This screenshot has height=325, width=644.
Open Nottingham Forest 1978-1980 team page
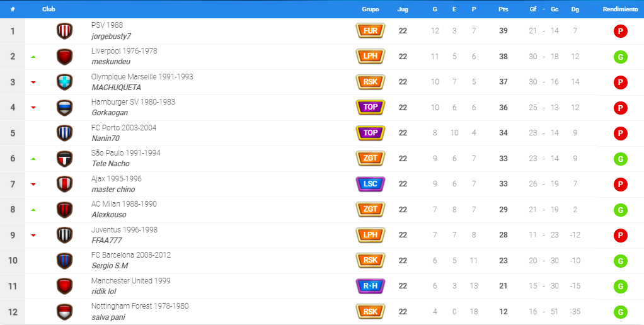point(140,306)
